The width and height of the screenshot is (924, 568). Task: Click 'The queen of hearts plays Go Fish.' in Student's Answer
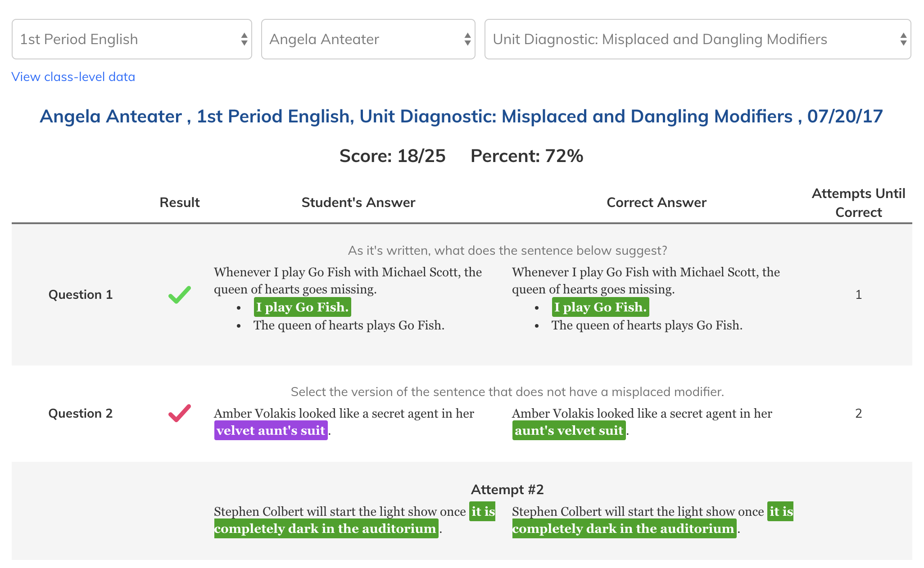(x=349, y=325)
